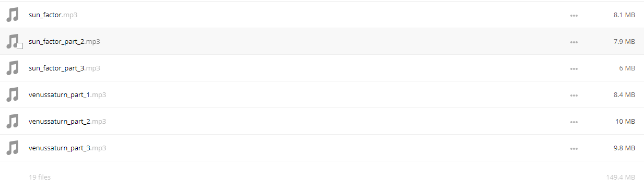This screenshot has height=190, width=644.
Task: Open the file venussaturn_part_2.mp3
Action: pyautogui.click(x=67, y=121)
